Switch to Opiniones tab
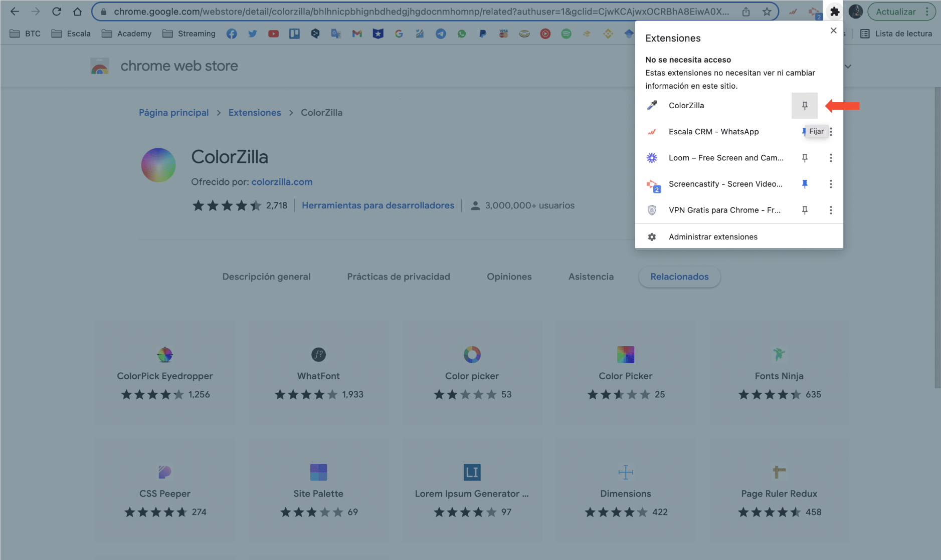The width and height of the screenshot is (941, 560). click(509, 276)
